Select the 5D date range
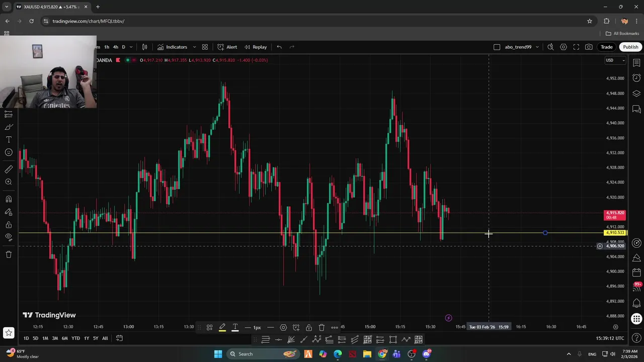Viewport: 644px width, 362px height. [x=35, y=338]
